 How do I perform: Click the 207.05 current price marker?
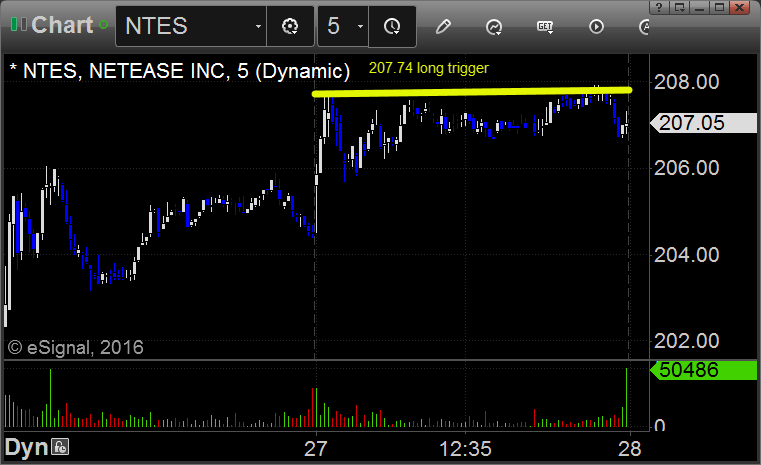pos(703,123)
